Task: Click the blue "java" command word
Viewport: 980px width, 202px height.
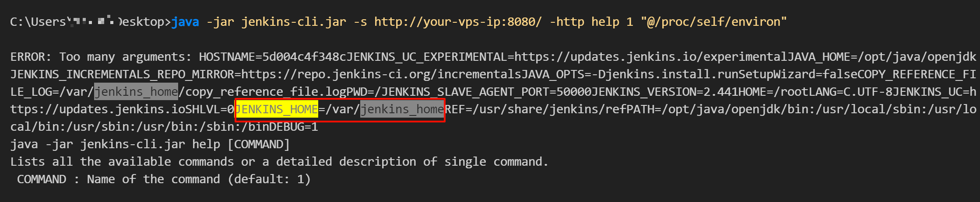Action: pos(185,22)
